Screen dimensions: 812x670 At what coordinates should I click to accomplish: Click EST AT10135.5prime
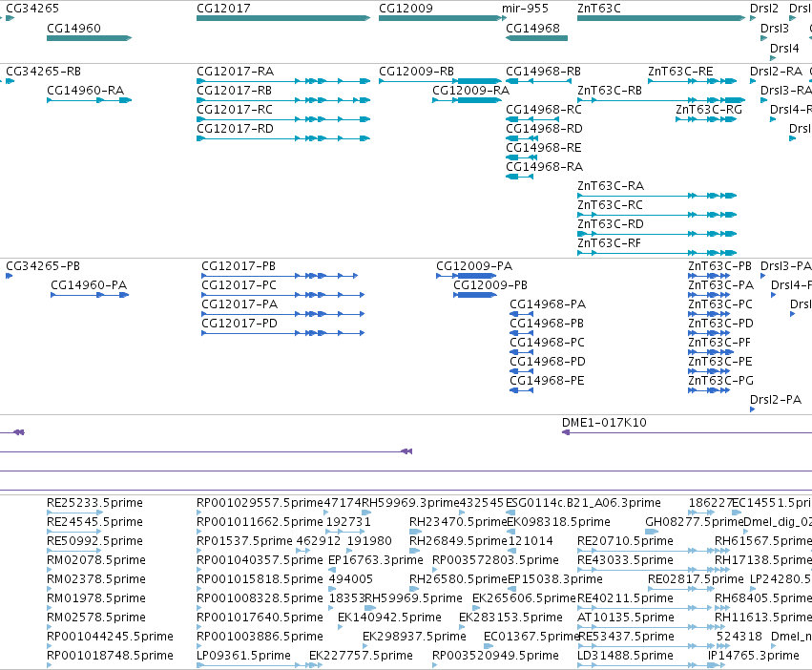[646, 627]
